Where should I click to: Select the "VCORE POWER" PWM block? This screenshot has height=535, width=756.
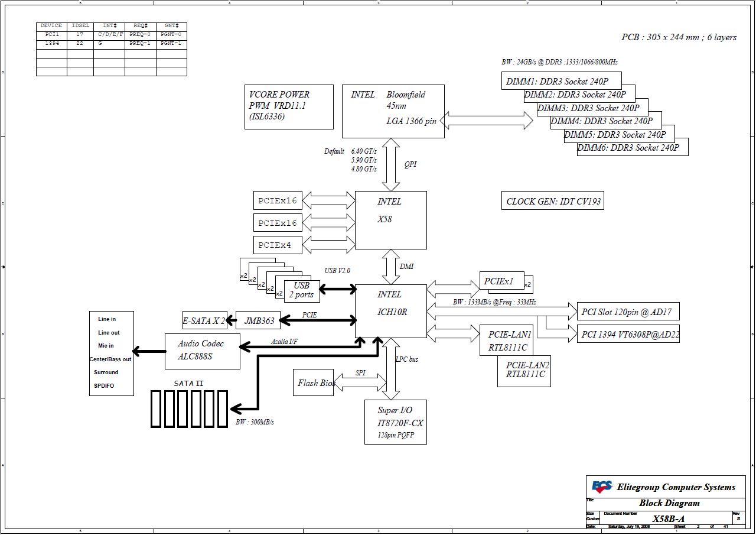tap(289, 107)
